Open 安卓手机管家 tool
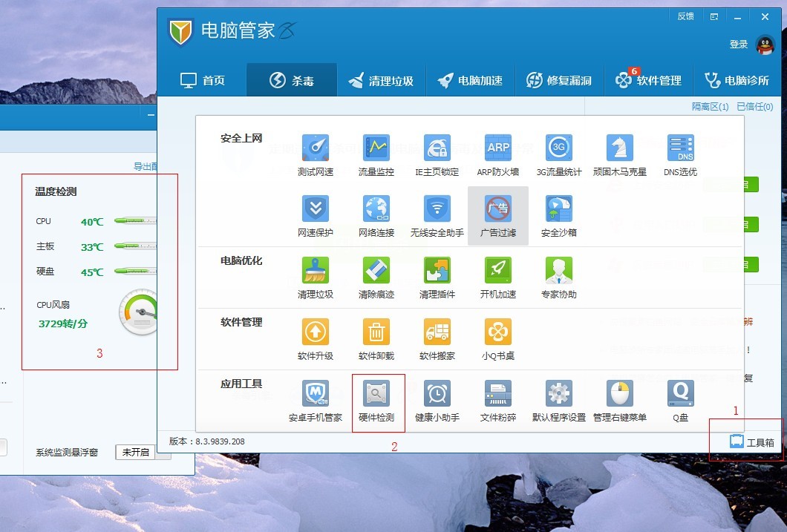The width and height of the screenshot is (787, 532). point(316,401)
